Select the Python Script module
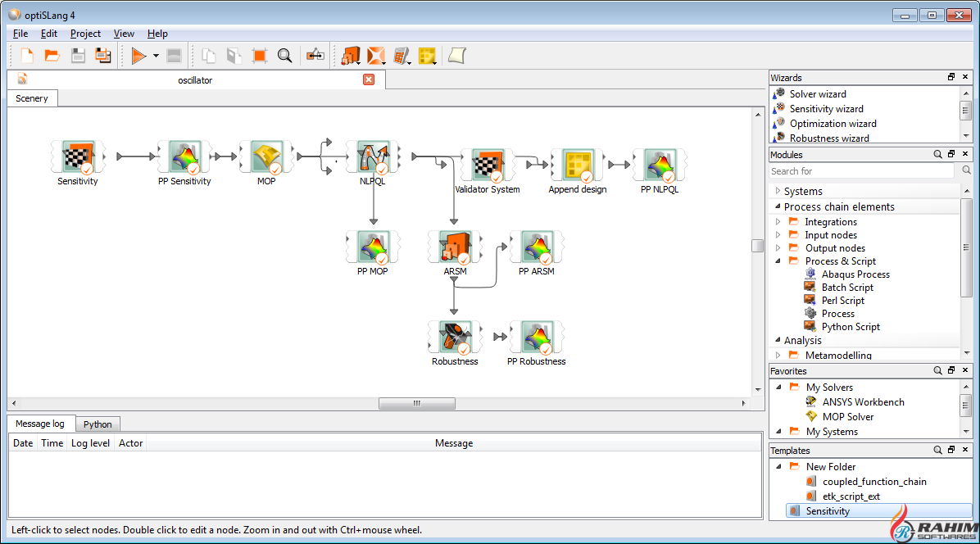The width and height of the screenshot is (980, 544). pyautogui.click(x=850, y=327)
